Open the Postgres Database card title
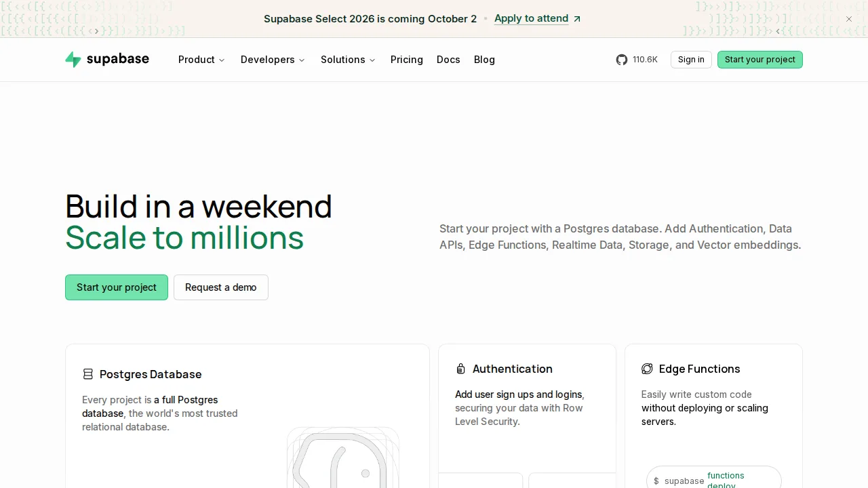The image size is (868, 488). (x=151, y=374)
